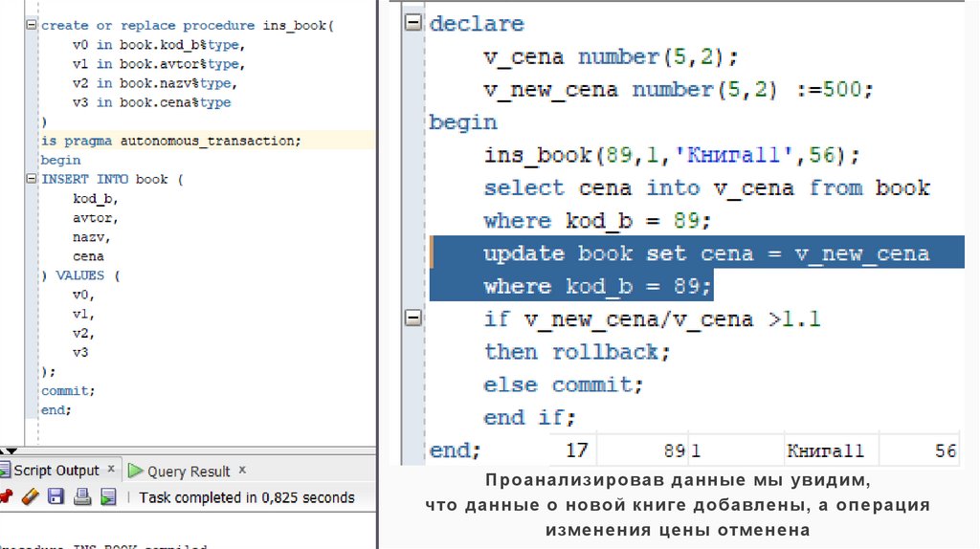Collapse the 'create or replace procedure' code block
980x549 pixels.
click(31, 25)
